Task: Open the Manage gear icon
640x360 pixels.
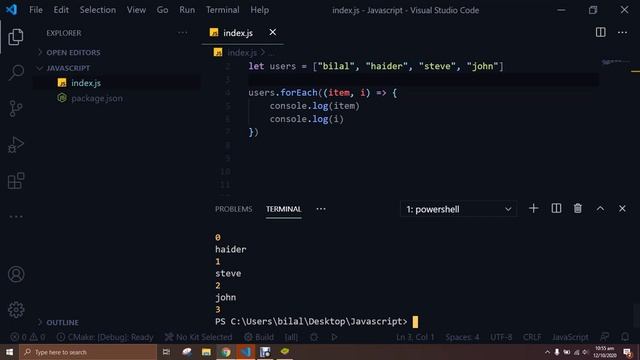Action: point(16,310)
